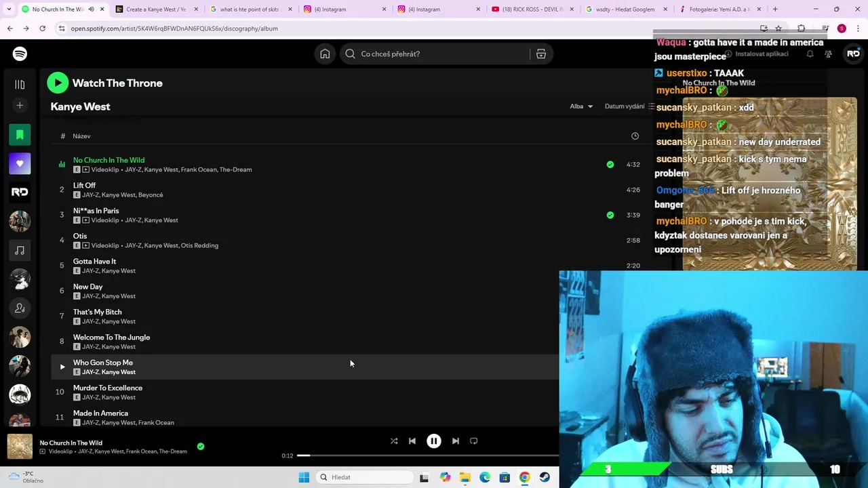Image resolution: width=868 pixels, height=488 pixels.
Task: Select Welcome To The Jungle track
Action: tap(111, 337)
